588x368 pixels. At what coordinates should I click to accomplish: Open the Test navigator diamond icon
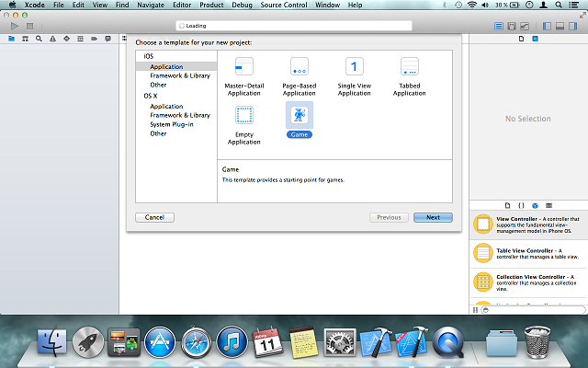pyautogui.click(x=66, y=39)
